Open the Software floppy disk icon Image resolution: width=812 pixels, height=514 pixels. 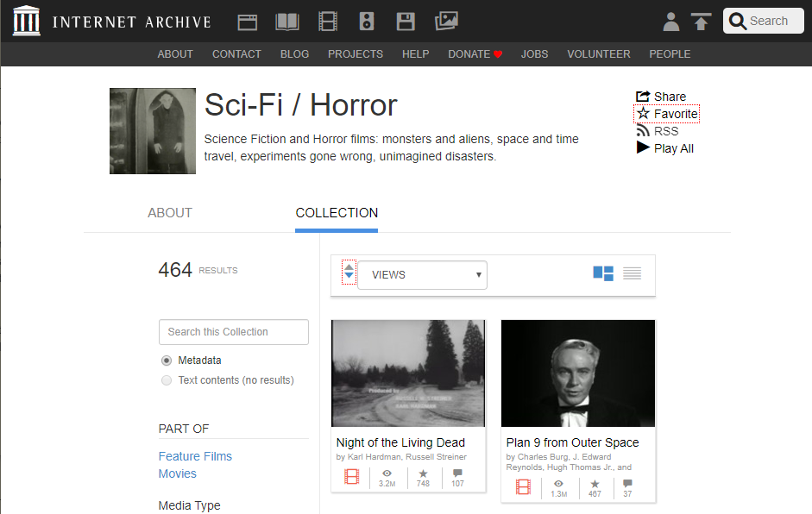click(406, 22)
